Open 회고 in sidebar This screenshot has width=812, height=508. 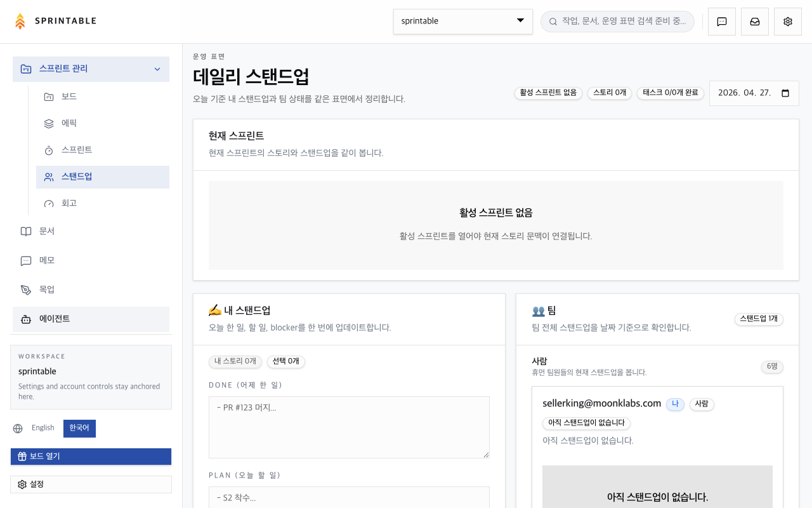[103, 203]
